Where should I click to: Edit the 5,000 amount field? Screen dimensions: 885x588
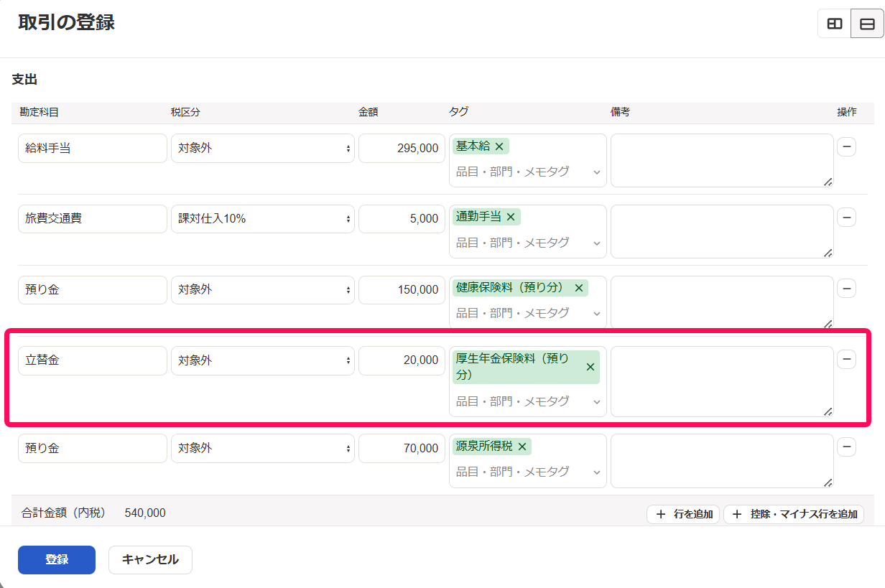tap(402, 219)
